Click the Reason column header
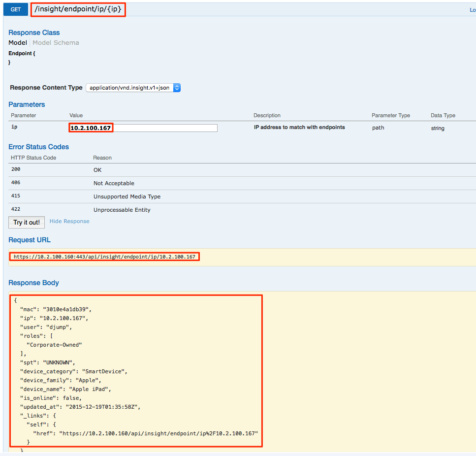The height and width of the screenshot is (456, 476). [102, 158]
